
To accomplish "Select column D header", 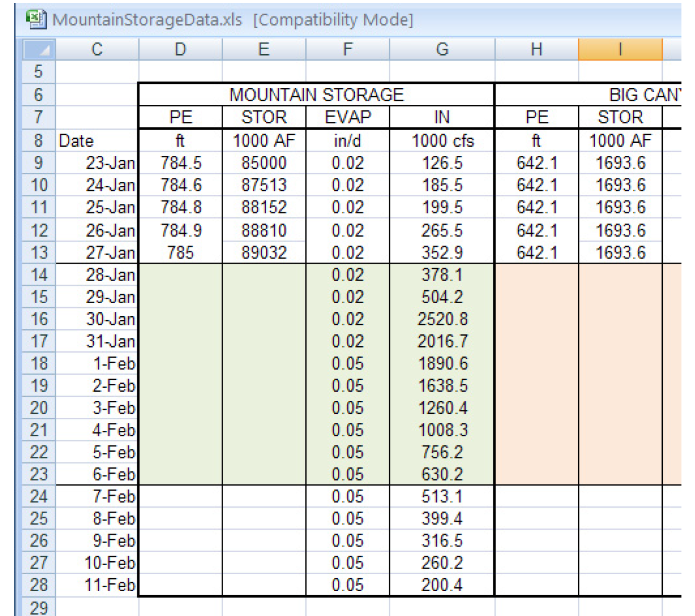I will (x=180, y=50).
